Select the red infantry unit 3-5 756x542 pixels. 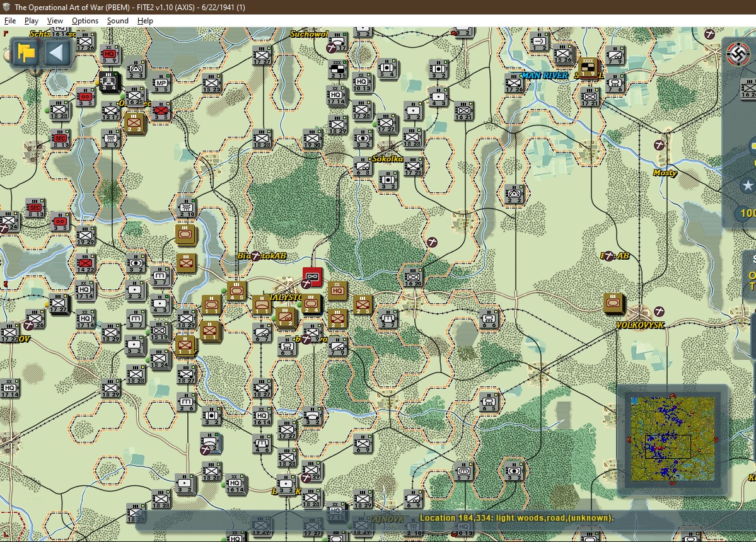(161, 111)
